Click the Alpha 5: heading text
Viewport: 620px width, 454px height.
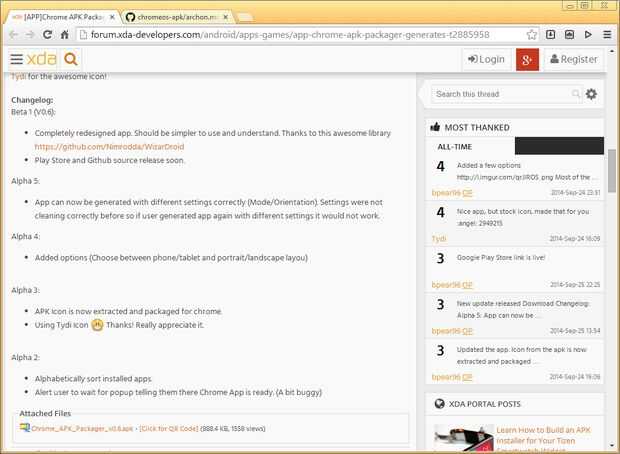coord(25,181)
